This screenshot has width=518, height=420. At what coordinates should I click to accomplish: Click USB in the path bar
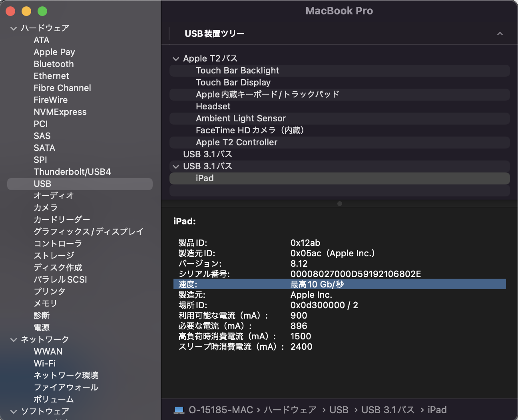tap(339, 410)
